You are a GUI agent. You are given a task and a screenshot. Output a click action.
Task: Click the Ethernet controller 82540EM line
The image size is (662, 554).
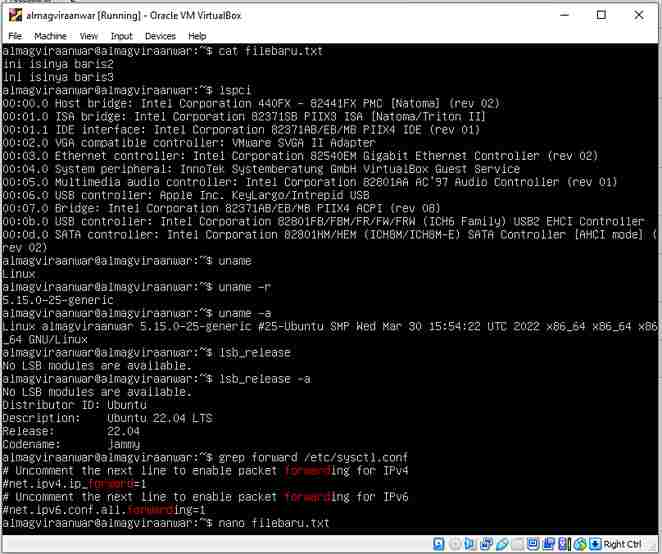click(300, 156)
